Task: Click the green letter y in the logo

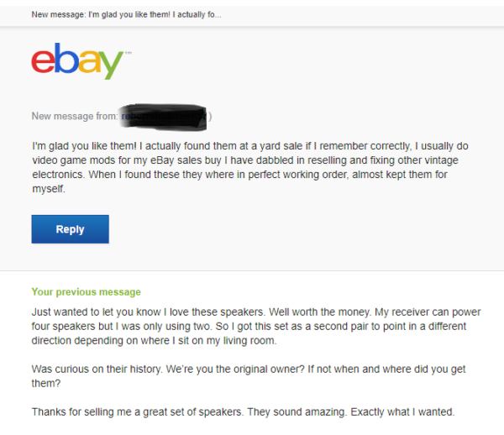Action: coord(111,65)
